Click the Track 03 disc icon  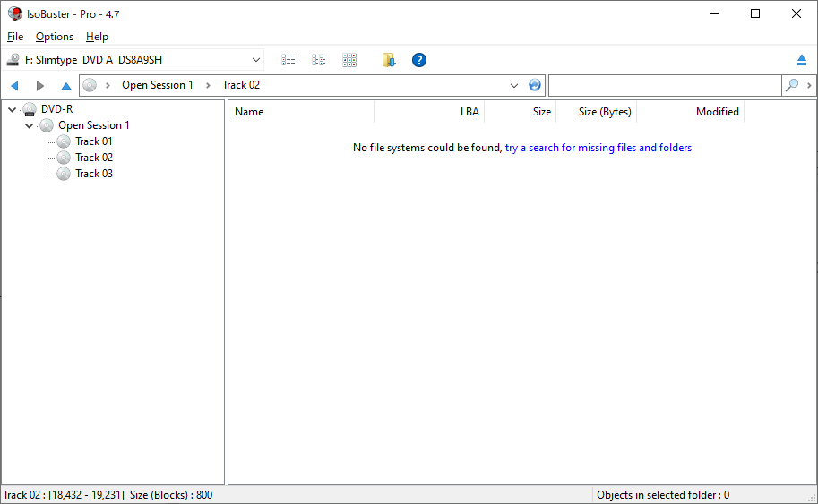64,174
